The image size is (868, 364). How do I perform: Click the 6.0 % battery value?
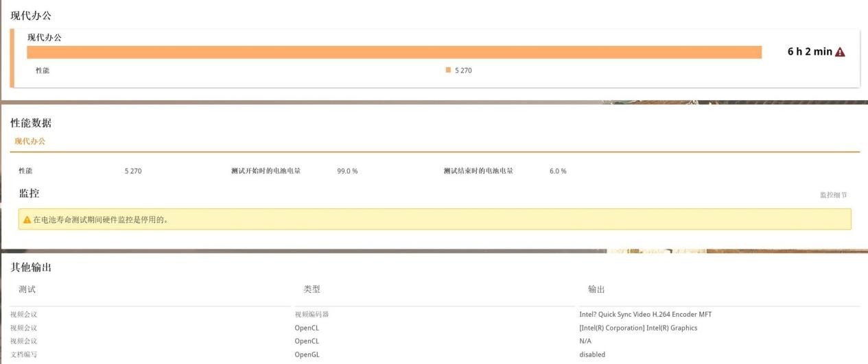(558, 171)
